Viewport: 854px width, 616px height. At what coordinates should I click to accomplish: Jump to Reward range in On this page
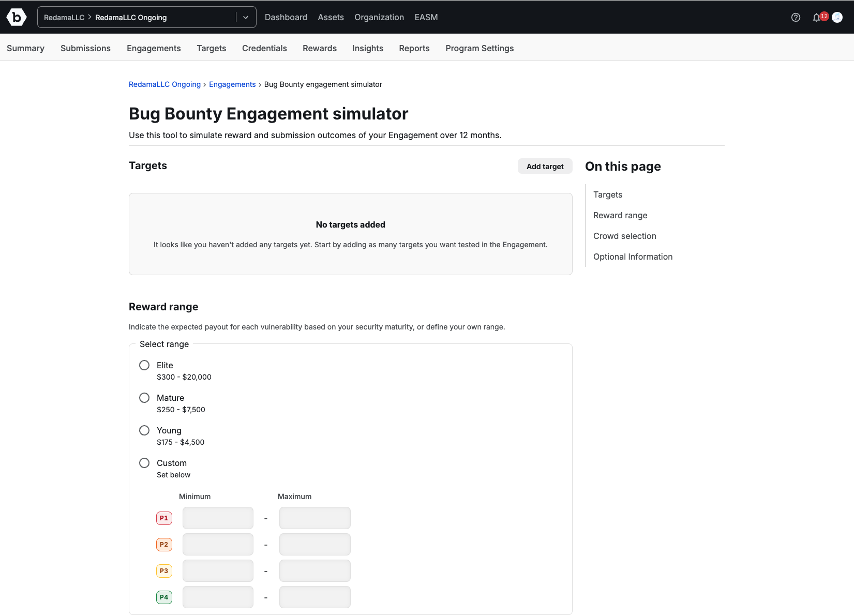[x=620, y=215]
